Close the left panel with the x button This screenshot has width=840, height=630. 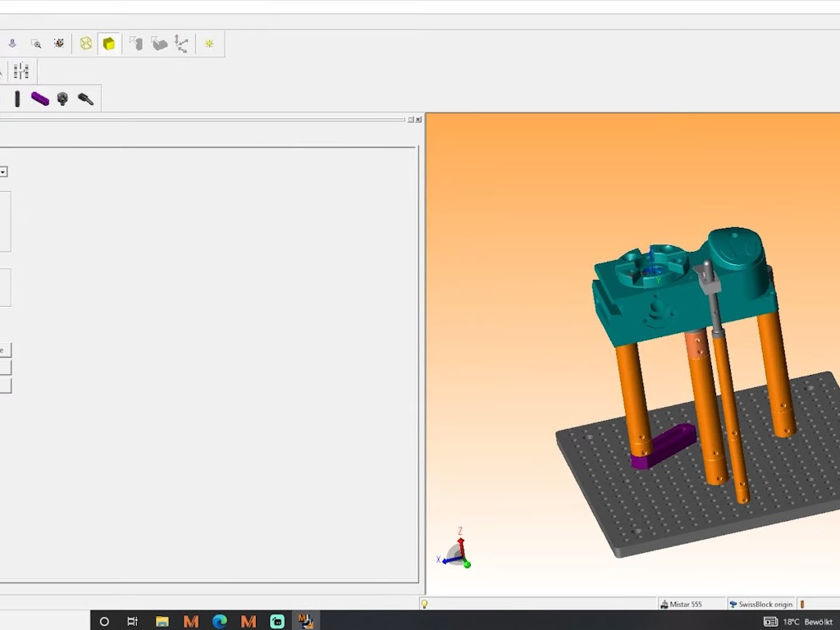point(418,120)
